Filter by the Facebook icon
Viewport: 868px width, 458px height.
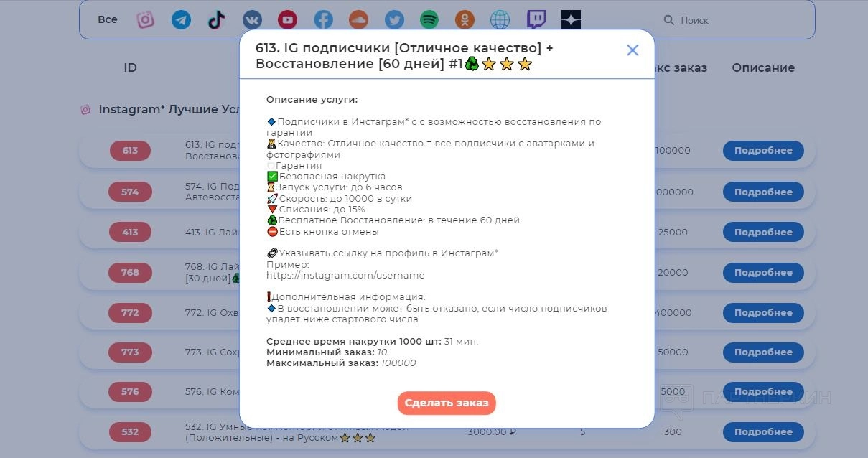pos(323,20)
